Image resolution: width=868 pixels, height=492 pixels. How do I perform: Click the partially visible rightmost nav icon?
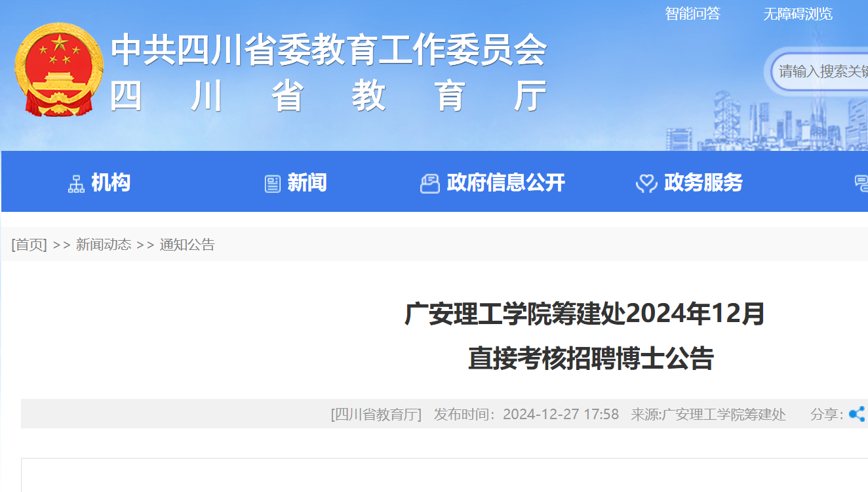click(x=861, y=184)
